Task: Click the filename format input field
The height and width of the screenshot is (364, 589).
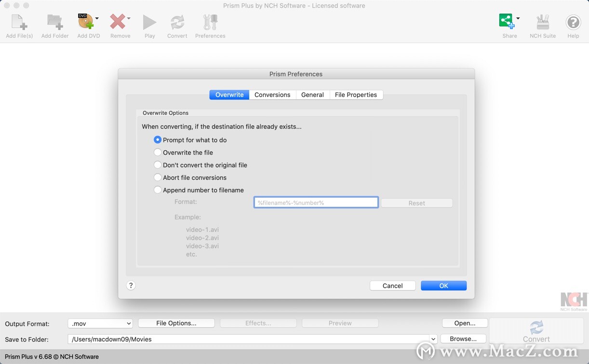Action: [316, 202]
